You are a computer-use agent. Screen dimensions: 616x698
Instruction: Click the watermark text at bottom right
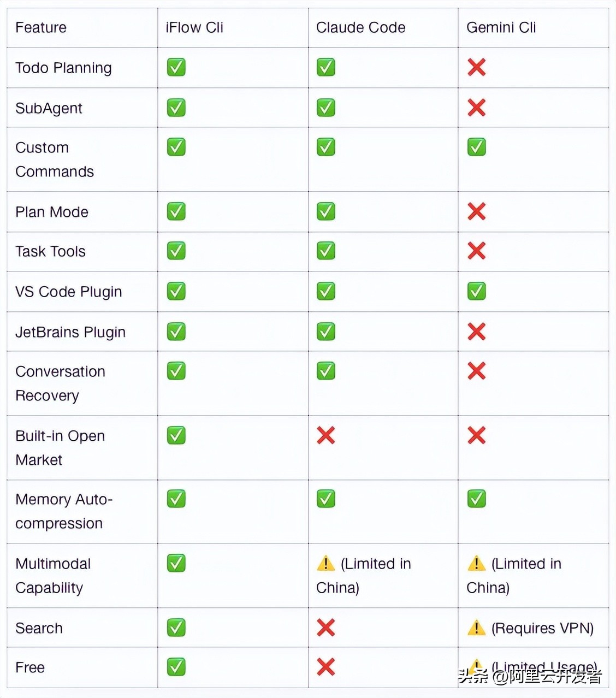tap(530, 676)
